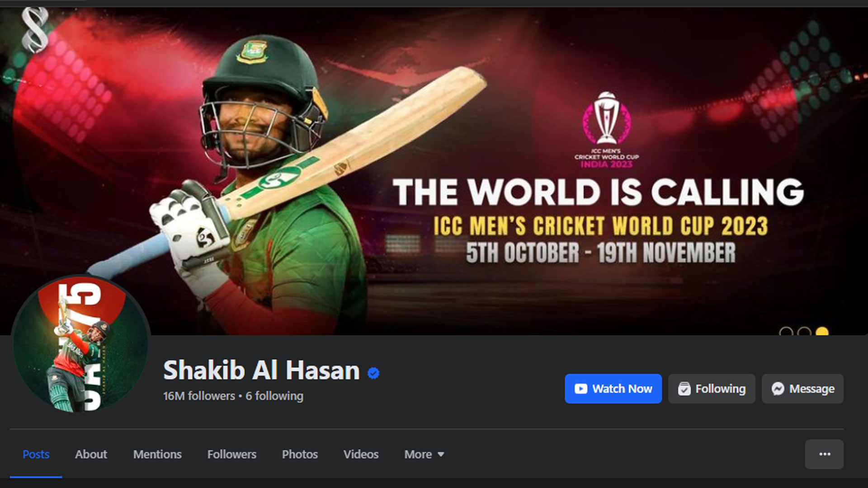868x488 pixels.
Task: Open the 6 following link
Action: (x=274, y=396)
